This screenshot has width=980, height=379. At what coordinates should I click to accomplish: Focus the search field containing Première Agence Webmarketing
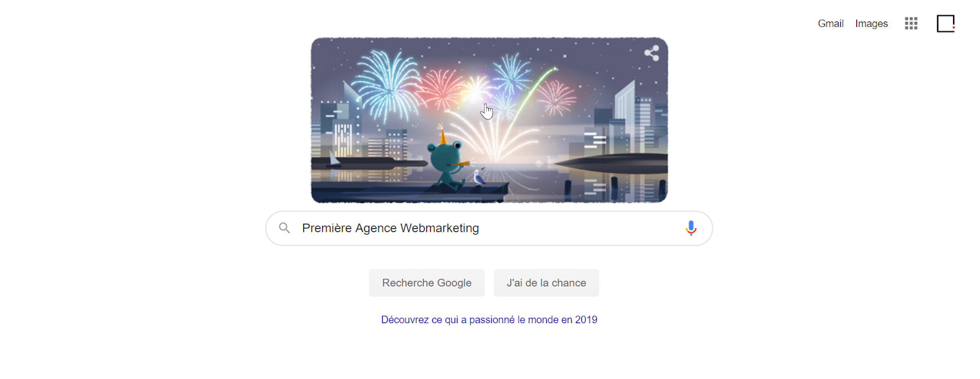tap(489, 228)
